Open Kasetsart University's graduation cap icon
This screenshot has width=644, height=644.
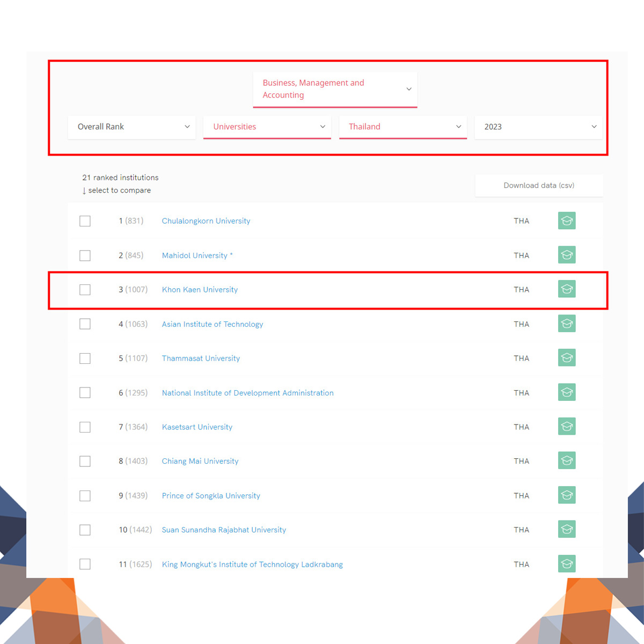(x=567, y=427)
